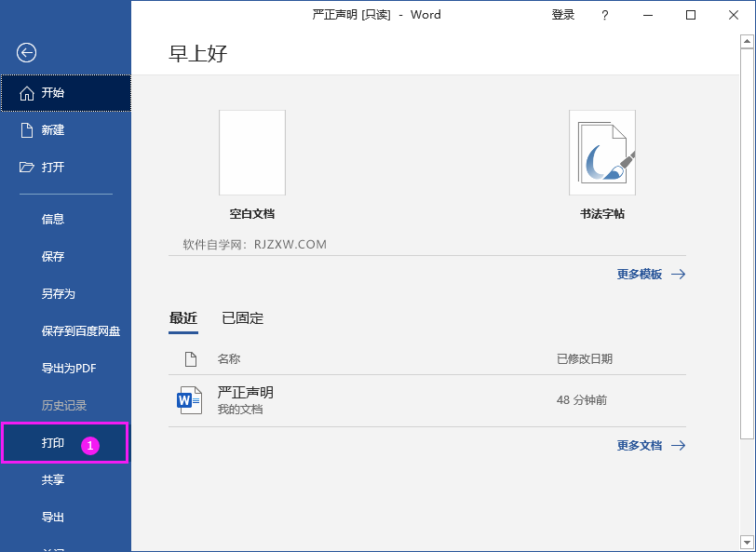Image resolution: width=756 pixels, height=552 pixels.
Task: Open the 严正声明 document via its Word icon
Action: click(189, 398)
